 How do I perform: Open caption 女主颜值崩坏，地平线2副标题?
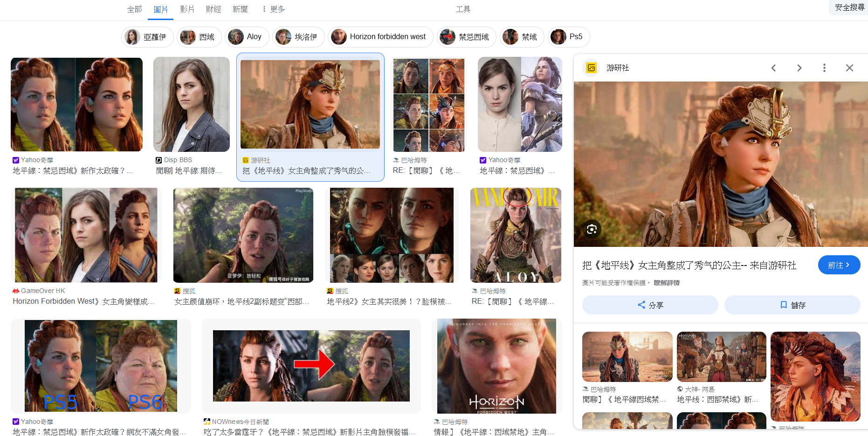(x=241, y=302)
